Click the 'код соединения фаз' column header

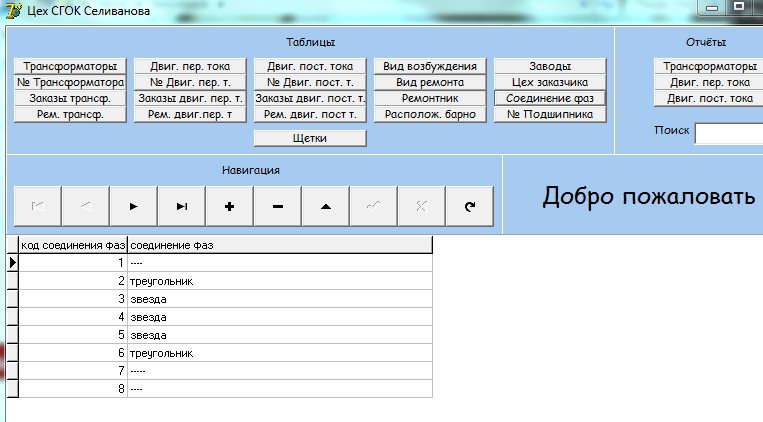point(73,245)
